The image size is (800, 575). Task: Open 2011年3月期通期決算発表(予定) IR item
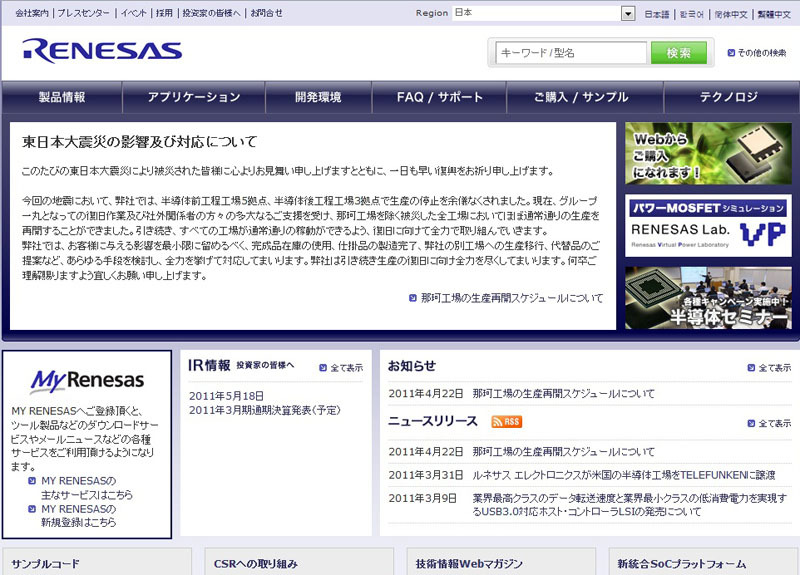coord(264,410)
